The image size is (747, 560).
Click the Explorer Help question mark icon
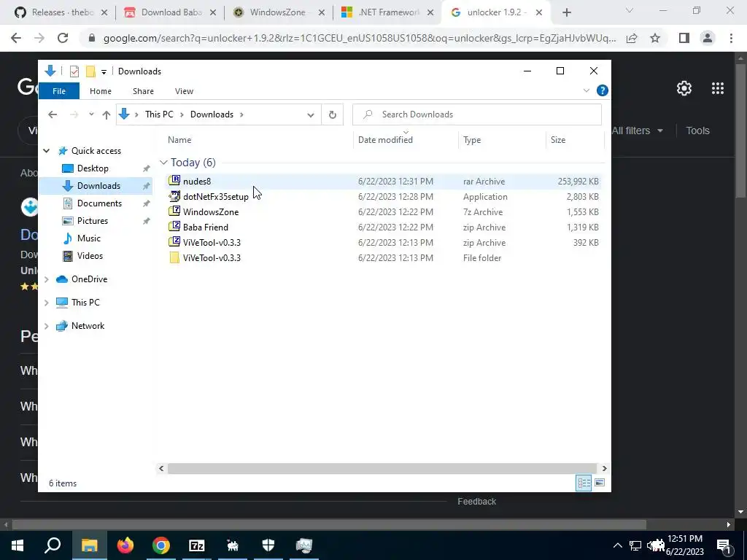tap(602, 90)
